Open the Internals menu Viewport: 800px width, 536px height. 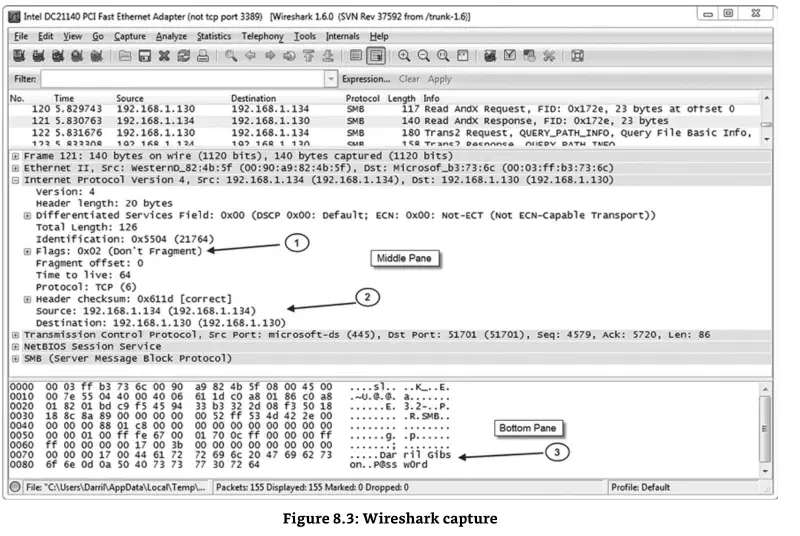(342, 36)
